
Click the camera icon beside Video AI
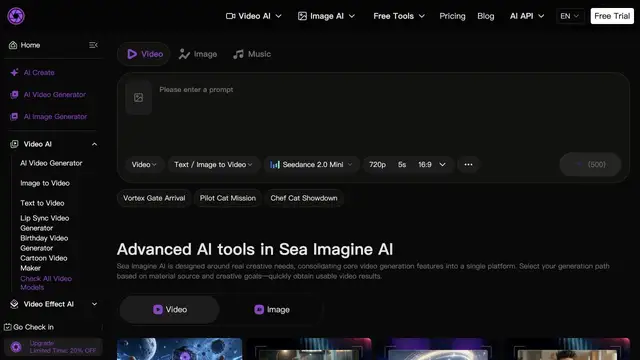pos(231,16)
